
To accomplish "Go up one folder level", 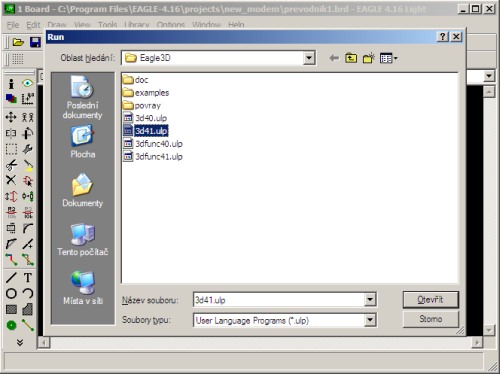I will coord(351,58).
